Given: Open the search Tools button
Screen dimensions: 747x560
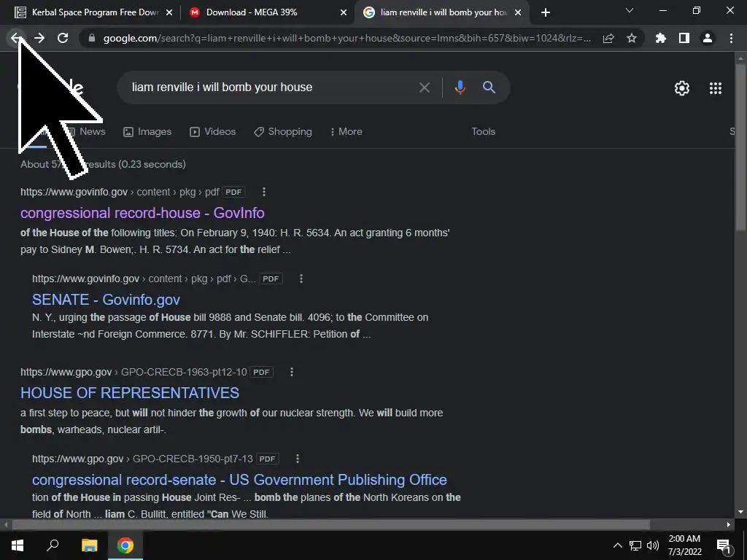Looking at the screenshot, I should pyautogui.click(x=483, y=131).
